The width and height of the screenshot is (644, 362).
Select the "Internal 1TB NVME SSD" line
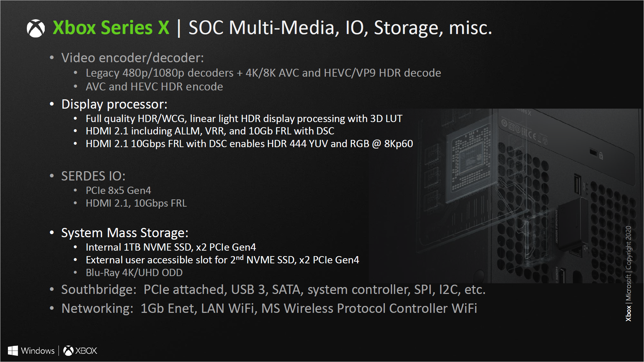coord(171,247)
